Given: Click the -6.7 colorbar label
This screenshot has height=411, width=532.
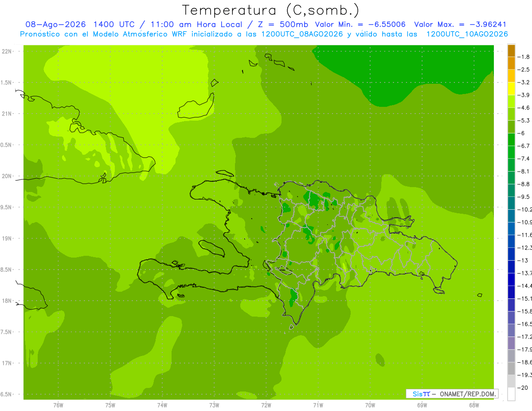Looking at the screenshot, I should point(524,146).
